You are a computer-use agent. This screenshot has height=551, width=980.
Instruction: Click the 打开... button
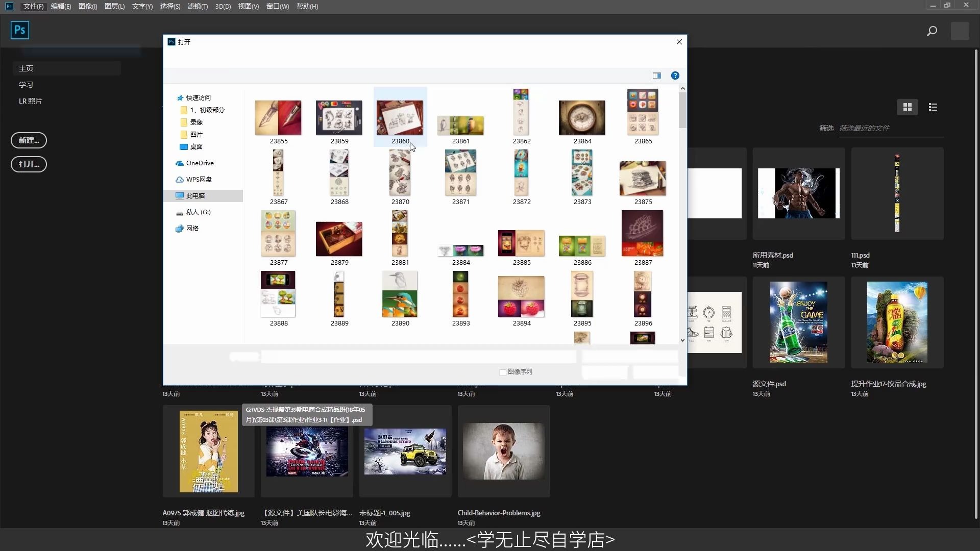[x=29, y=164]
